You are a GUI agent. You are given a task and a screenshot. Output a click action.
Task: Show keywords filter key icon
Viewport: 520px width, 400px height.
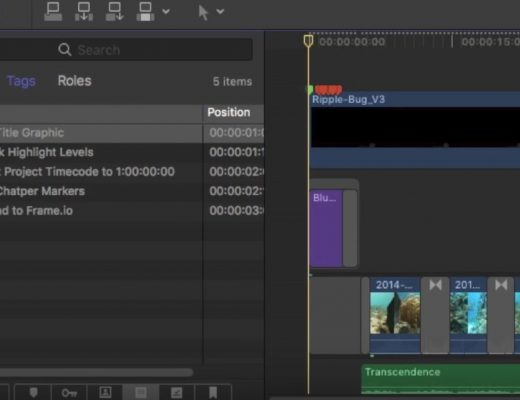(x=69, y=392)
